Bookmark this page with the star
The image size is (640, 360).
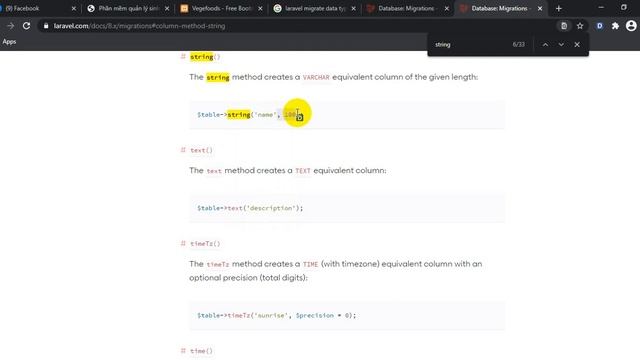(x=580, y=26)
